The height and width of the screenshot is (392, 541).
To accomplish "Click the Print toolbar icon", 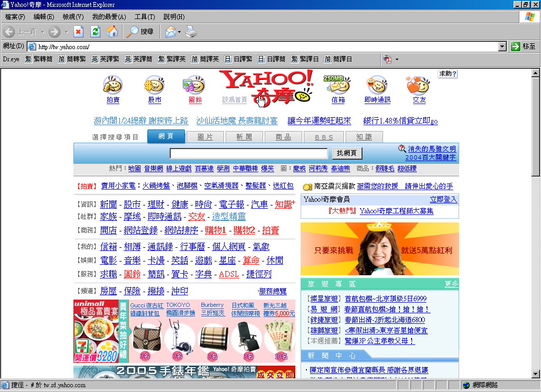I will (x=191, y=32).
